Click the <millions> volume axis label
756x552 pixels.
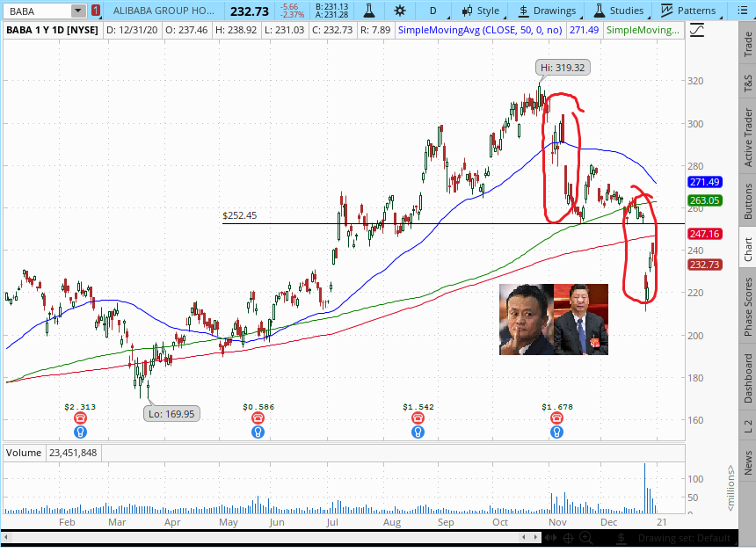[731, 488]
